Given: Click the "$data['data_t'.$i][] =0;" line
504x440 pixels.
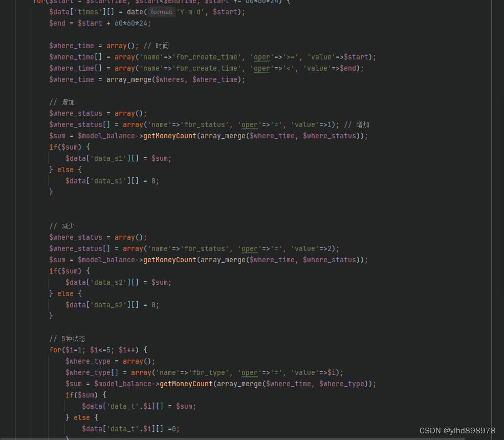Looking at the screenshot, I should 130,429.
